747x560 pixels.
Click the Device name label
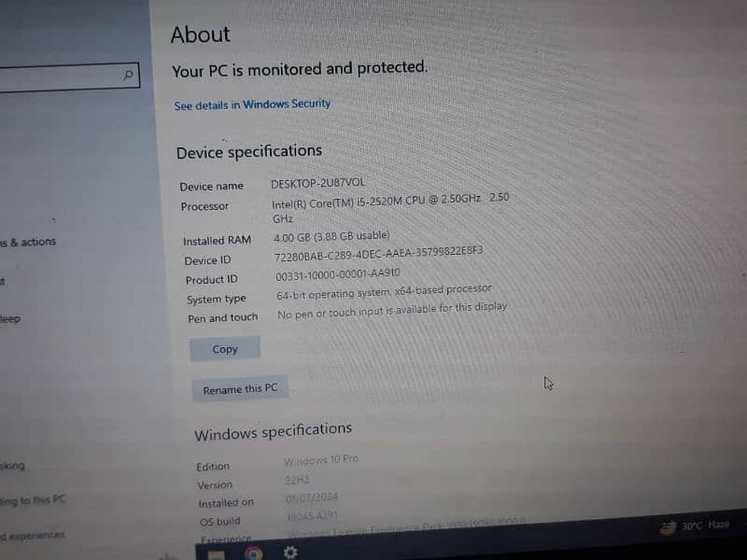(x=212, y=186)
